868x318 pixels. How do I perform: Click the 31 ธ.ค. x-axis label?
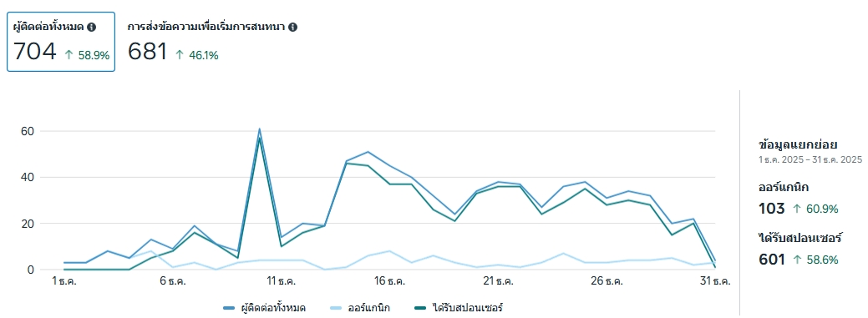click(715, 281)
